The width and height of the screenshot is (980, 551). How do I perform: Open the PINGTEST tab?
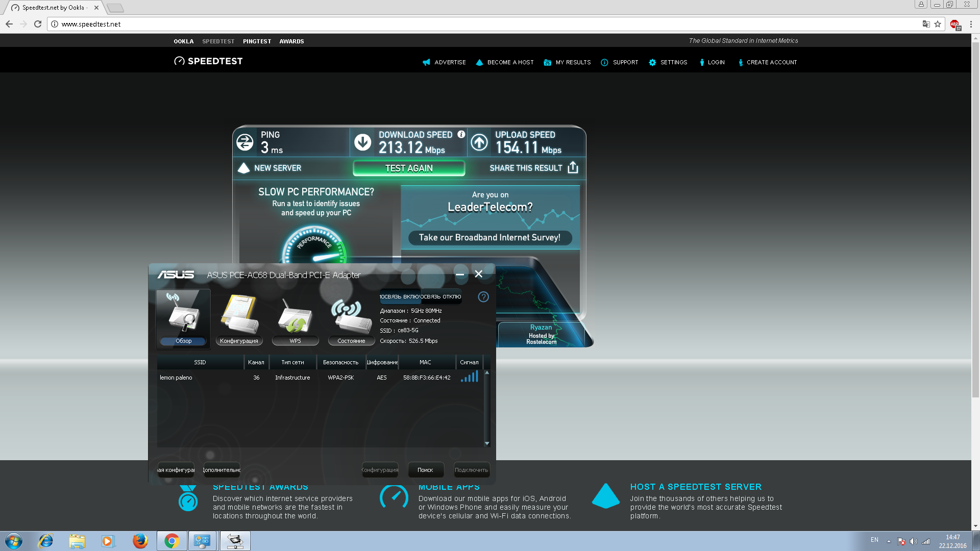[x=257, y=41]
